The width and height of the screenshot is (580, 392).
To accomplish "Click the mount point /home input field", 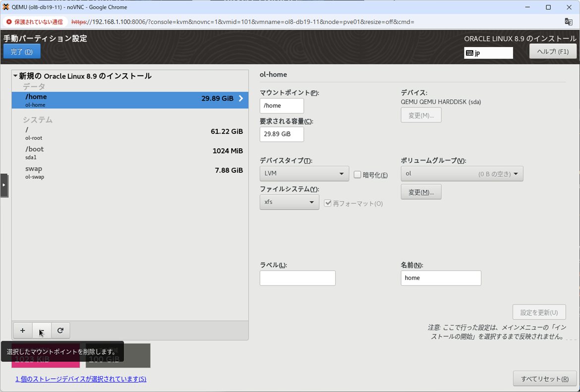I will [282, 106].
